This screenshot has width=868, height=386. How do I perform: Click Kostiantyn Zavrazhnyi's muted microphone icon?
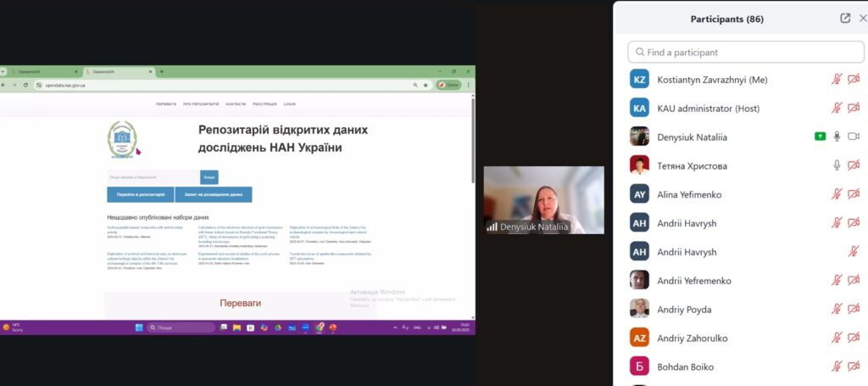click(x=837, y=80)
